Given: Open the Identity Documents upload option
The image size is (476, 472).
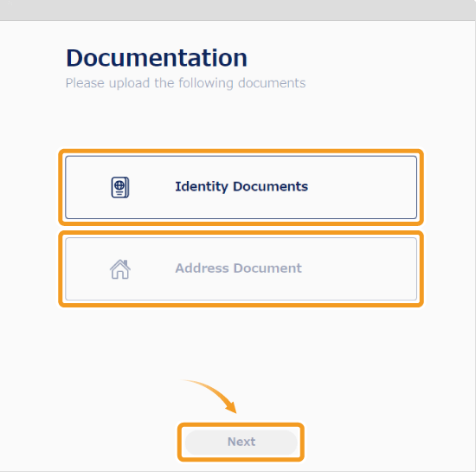Looking at the screenshot, I should tap(241, 187).
